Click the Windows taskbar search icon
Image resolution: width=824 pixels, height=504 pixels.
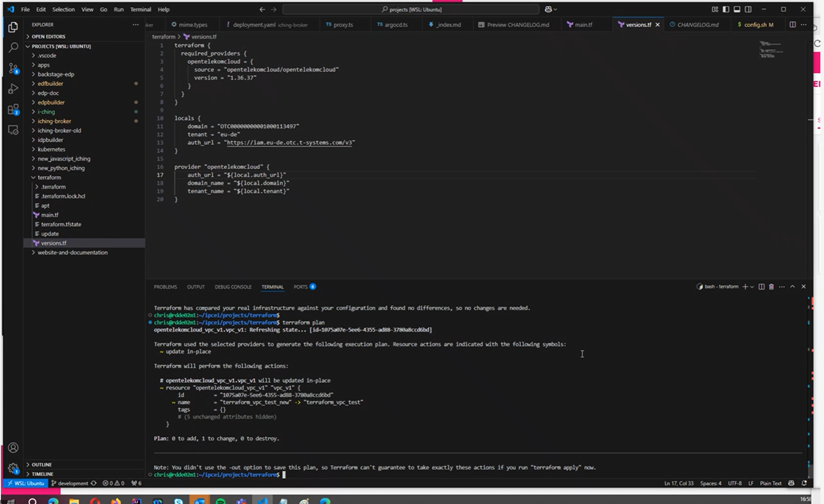pyautogui.click(x=32, y=501)
